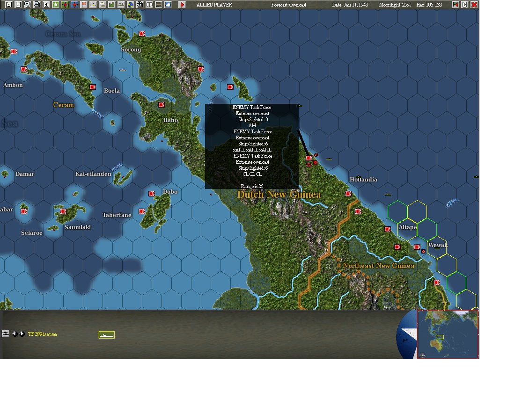Select the Japanese base marker next to Dobo
The height and width of the screenshot is (420, 507).
[x=151, y=194]
